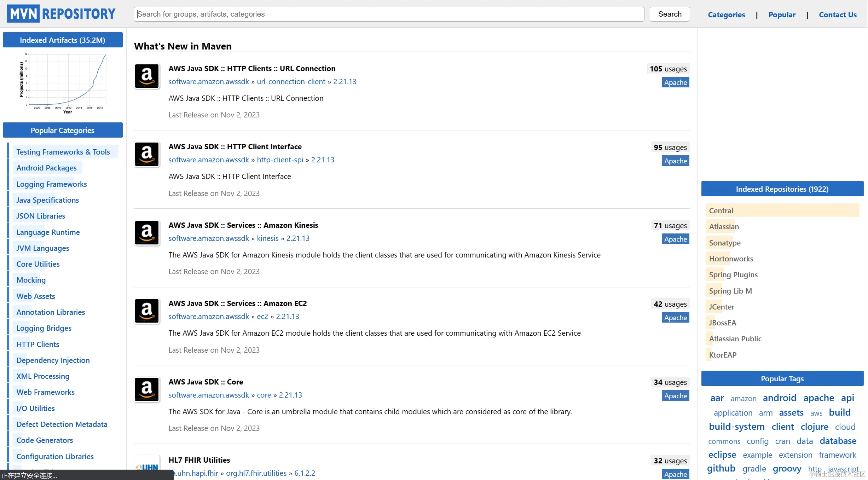Open Testing Frameworks & Tools category
This screenshot has width=868, height=480.
[63, 152]
